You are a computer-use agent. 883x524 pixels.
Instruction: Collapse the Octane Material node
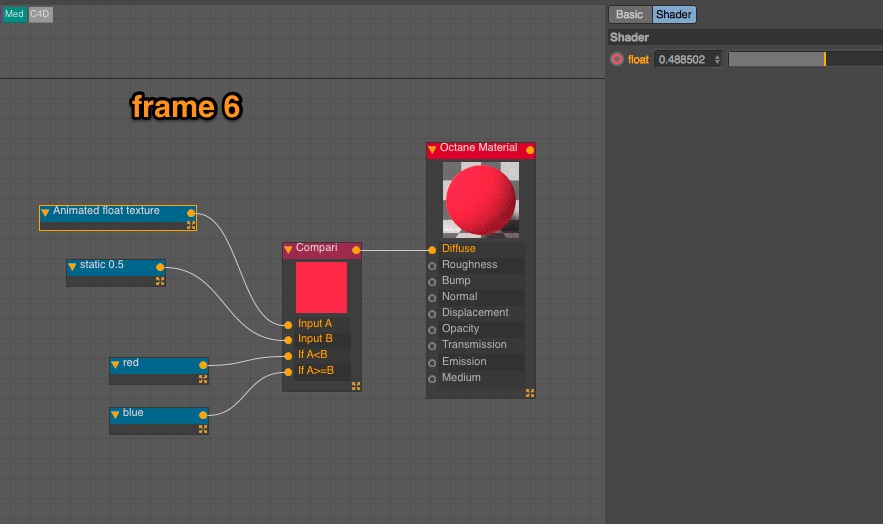(x=432, y=150)
